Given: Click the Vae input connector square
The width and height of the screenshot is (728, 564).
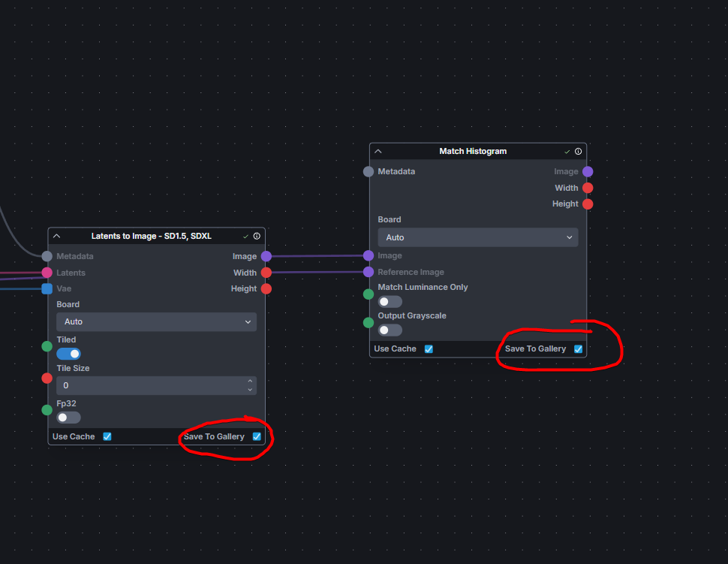Looking at the screenshot, I should [47, 288].
